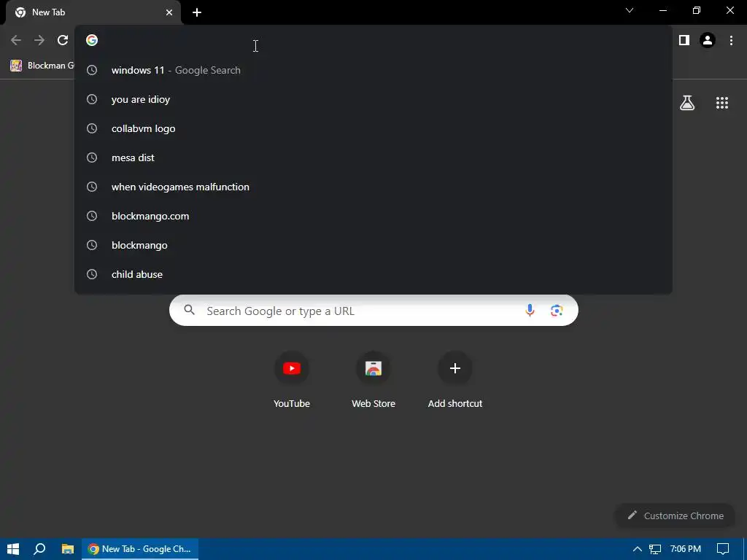Image resolution: width=747 pixels, height=560 pixels.
Task: Open the Windows Start menu
Action: coord(13,549)
